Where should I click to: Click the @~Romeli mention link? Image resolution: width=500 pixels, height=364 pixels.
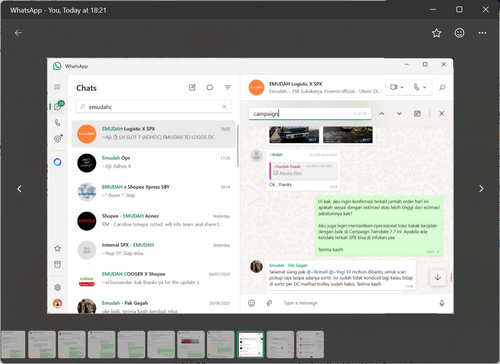(317, 272)
